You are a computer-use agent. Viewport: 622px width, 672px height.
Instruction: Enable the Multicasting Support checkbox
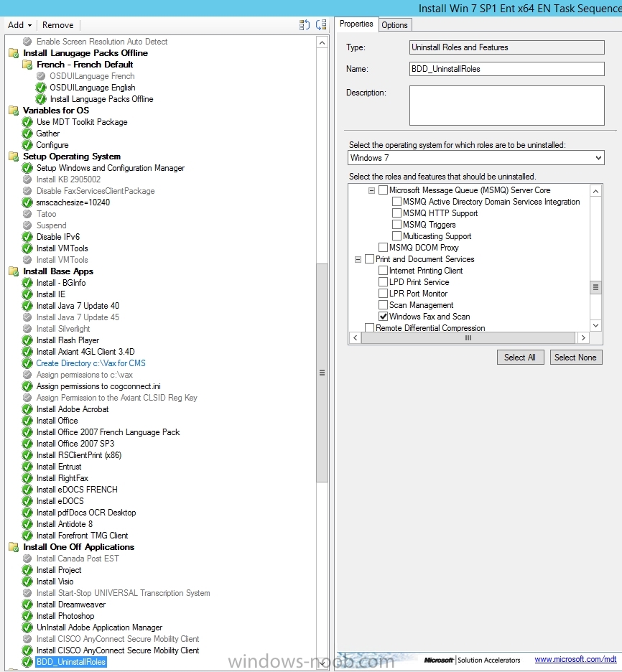click(397, 236)
